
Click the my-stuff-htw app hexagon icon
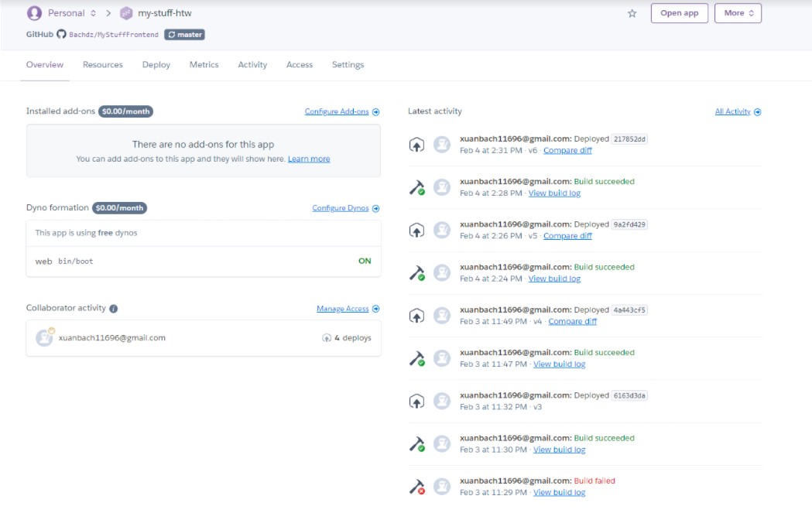click(x=126, y=13)
